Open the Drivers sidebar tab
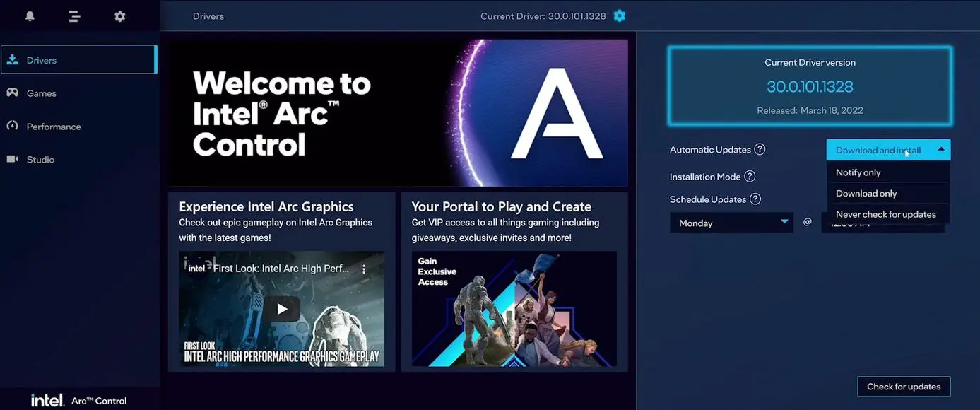 (78, 60)
